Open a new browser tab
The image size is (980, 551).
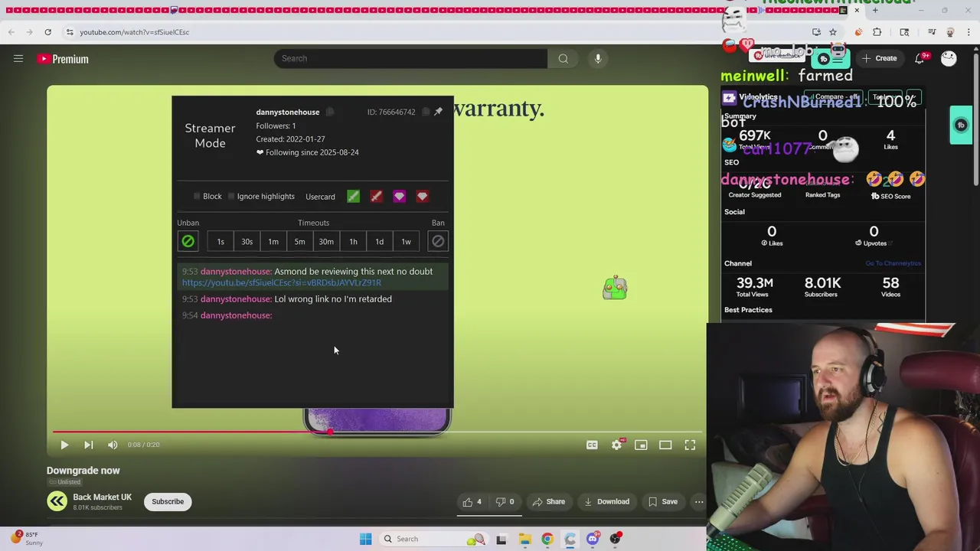(x=875, y=10)
